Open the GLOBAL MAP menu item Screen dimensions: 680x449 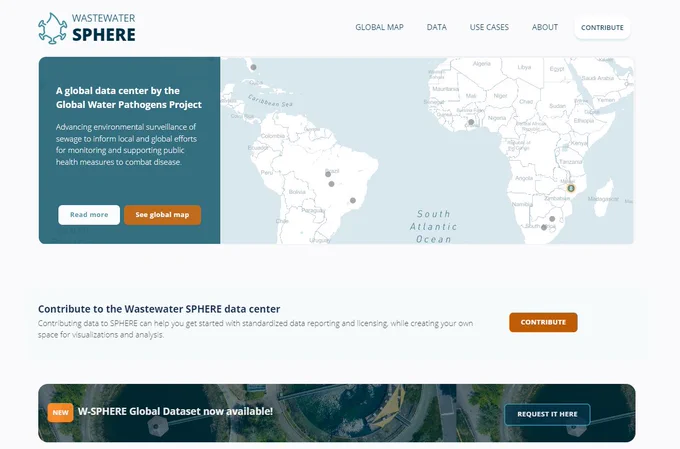[x=379, y=27]
